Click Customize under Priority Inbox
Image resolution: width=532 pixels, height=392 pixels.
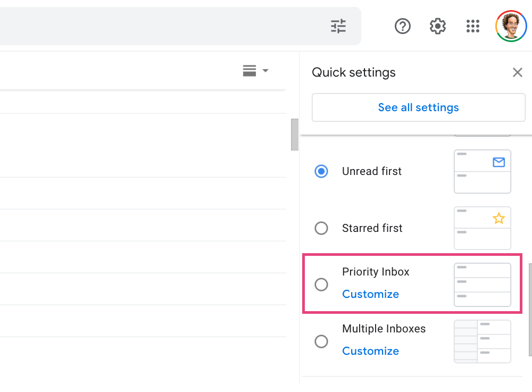[x=370, y=294]
